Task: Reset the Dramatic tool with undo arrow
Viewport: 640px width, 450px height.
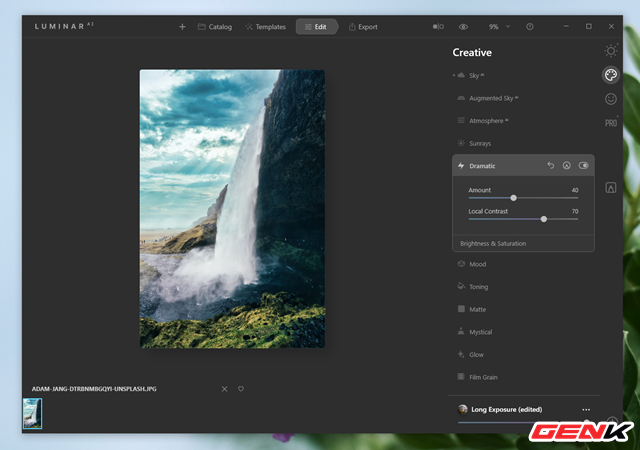Action: tap(551, 165)
